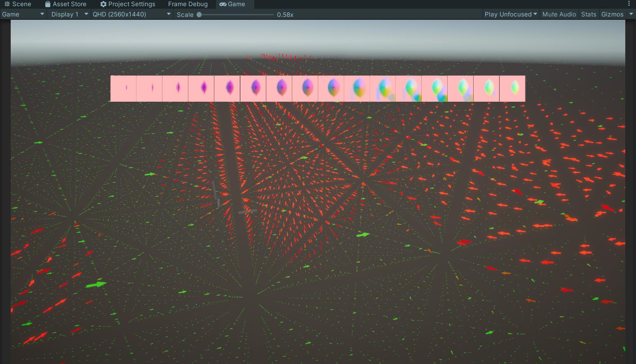Click the Scale slider handle
Screen dimensions: 636x364
[199, 14]
